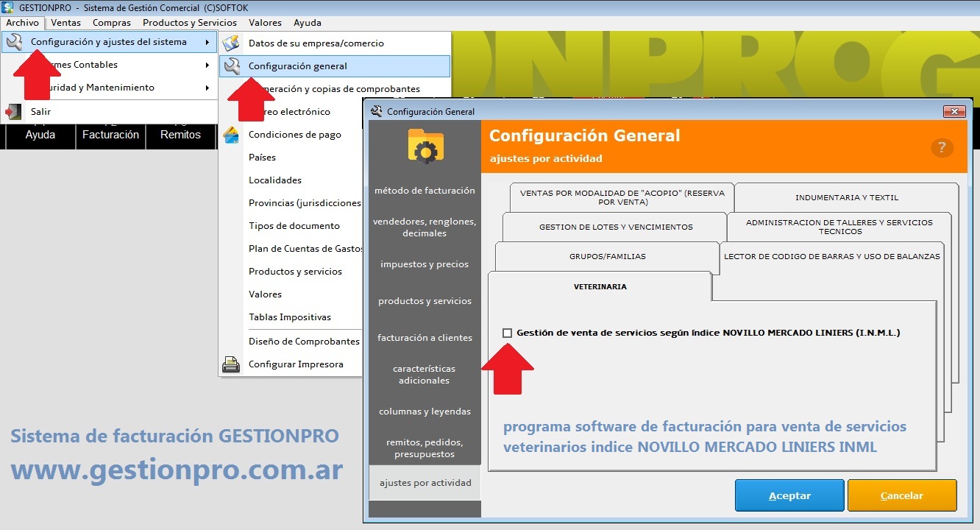Click the Remitos toolbar button

pos(181,135)
